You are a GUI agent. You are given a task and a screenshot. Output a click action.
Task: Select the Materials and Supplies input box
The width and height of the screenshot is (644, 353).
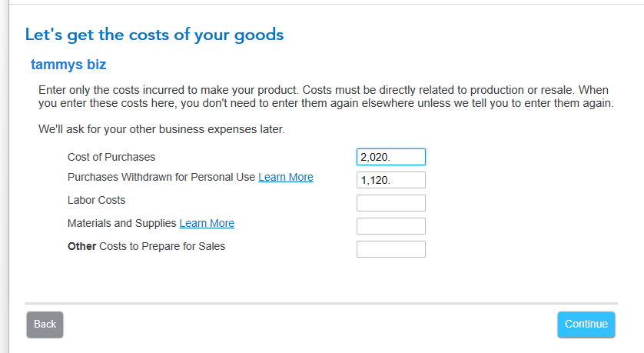pyautogui.click(x=390, y=226)
